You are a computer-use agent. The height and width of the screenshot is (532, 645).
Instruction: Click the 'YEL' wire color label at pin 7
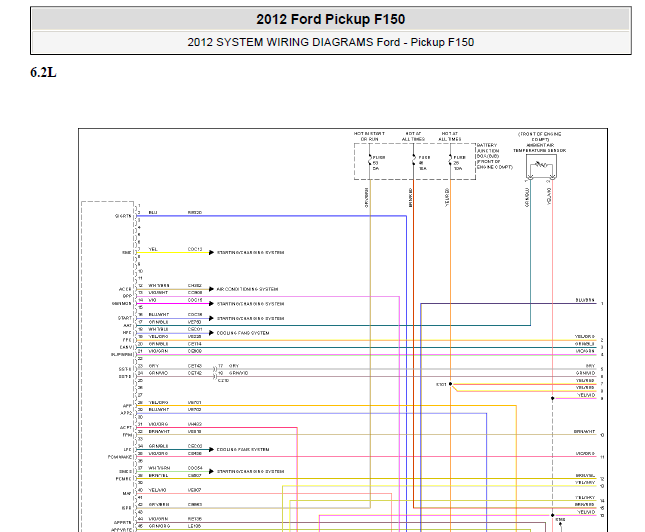pos(153,249)
